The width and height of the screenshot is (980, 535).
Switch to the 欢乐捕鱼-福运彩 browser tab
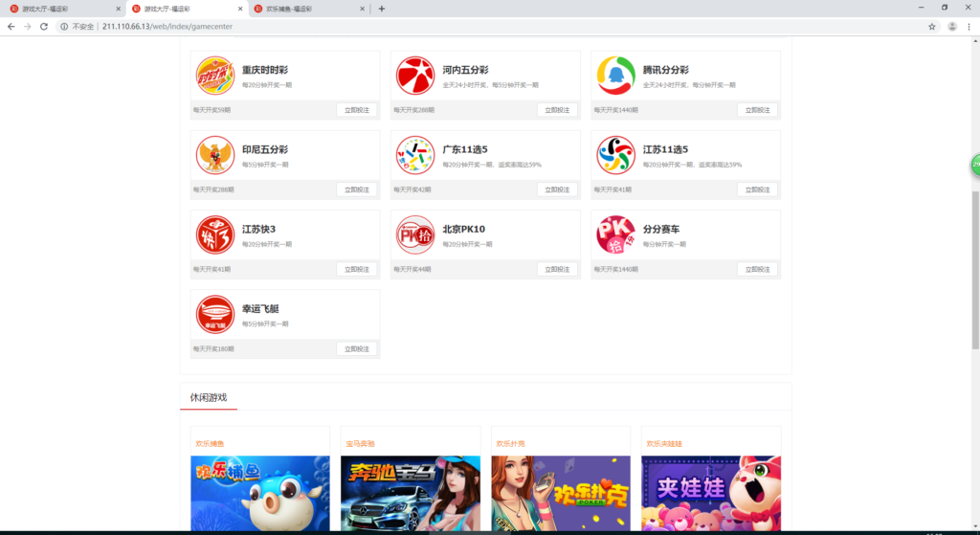tap(306, 9)
